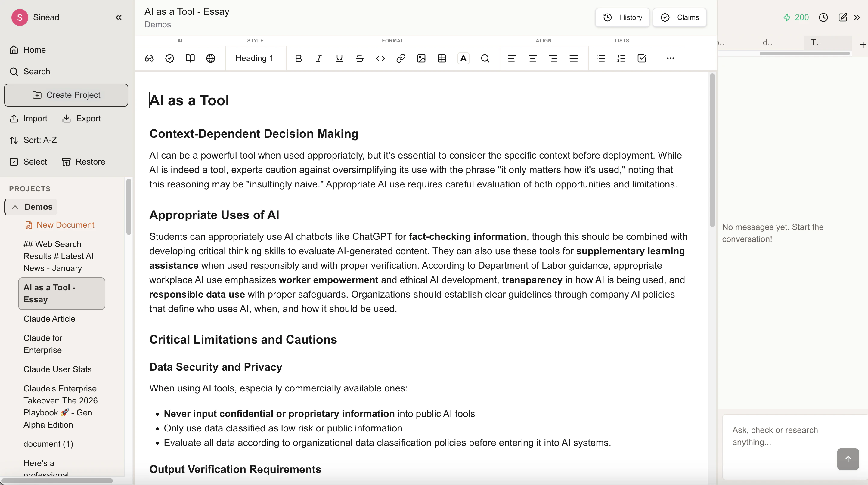This screenshot has height=485, width=868.
Task: Open Claude Article document
Action: pos(49,319)
